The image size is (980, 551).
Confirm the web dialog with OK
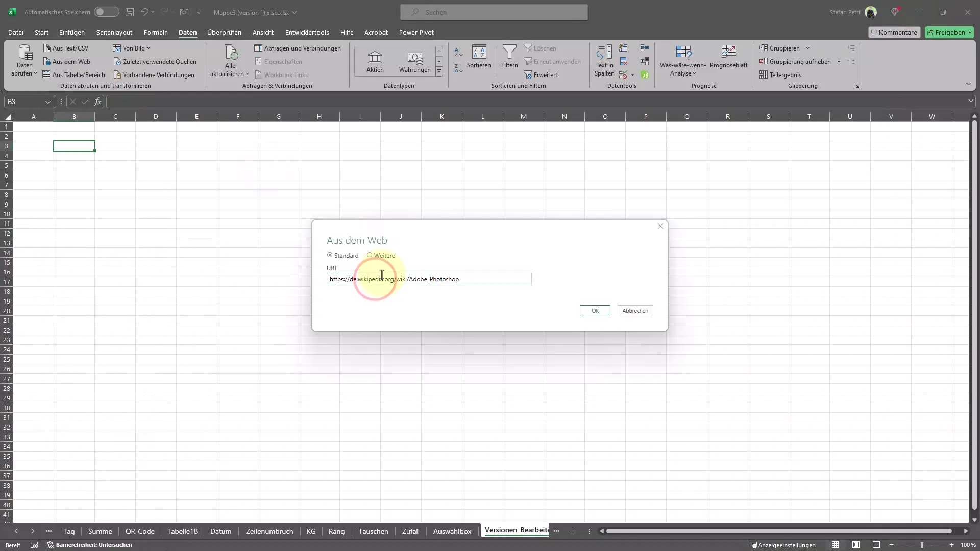(595, 311)
